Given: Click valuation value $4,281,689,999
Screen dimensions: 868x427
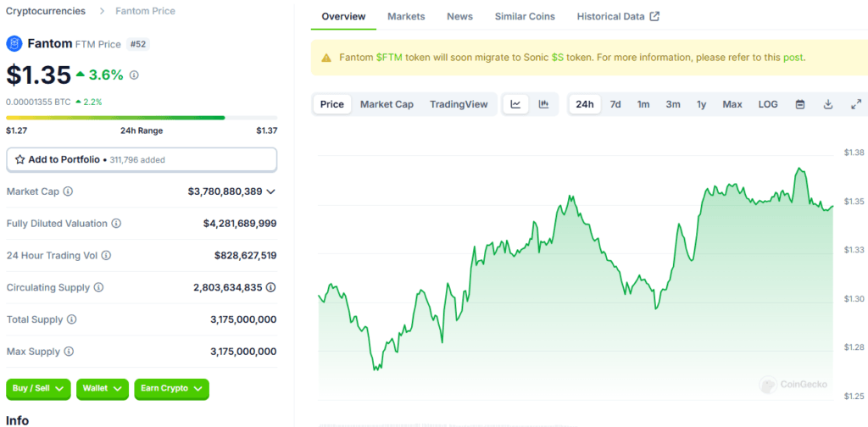Looking at the screenshot, I should (240, 224).
